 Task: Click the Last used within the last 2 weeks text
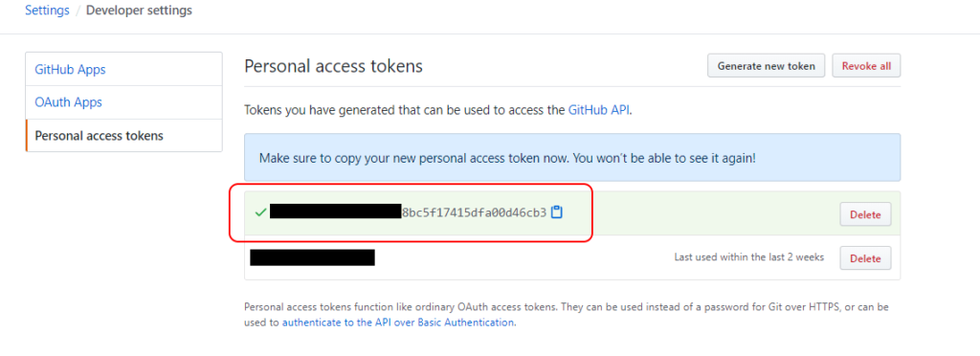point(748,256)
